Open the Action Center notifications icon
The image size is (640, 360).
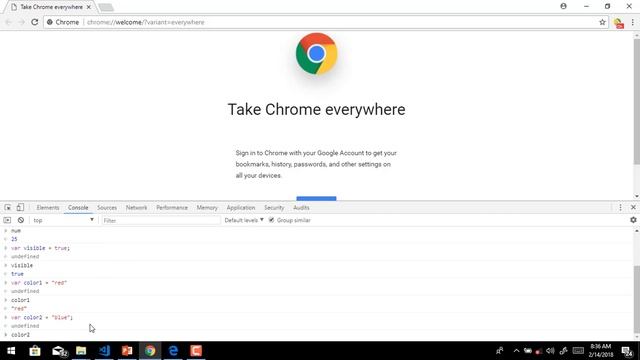pos(627,351)
